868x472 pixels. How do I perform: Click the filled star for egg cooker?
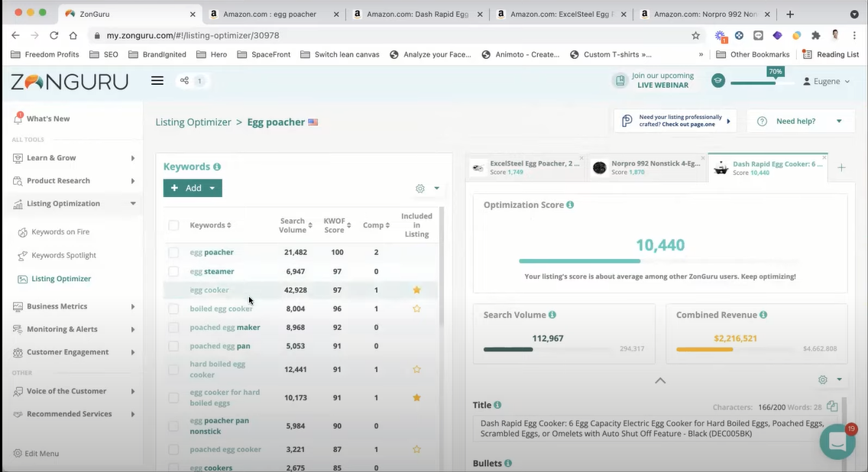417,290
